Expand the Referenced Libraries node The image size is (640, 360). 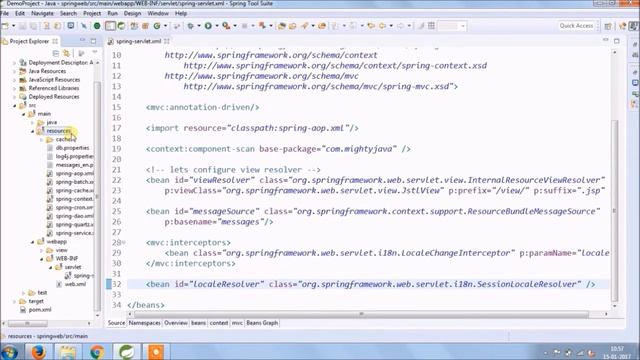(x=15, y=88)
